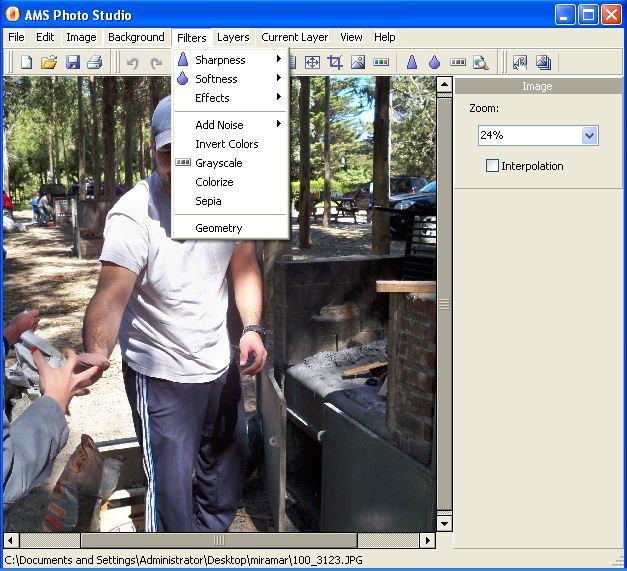The height and width of the screenshot is (571, 627).
Task: Click the vertical scrollbar thumb
Action: click(x=444, y=304)
